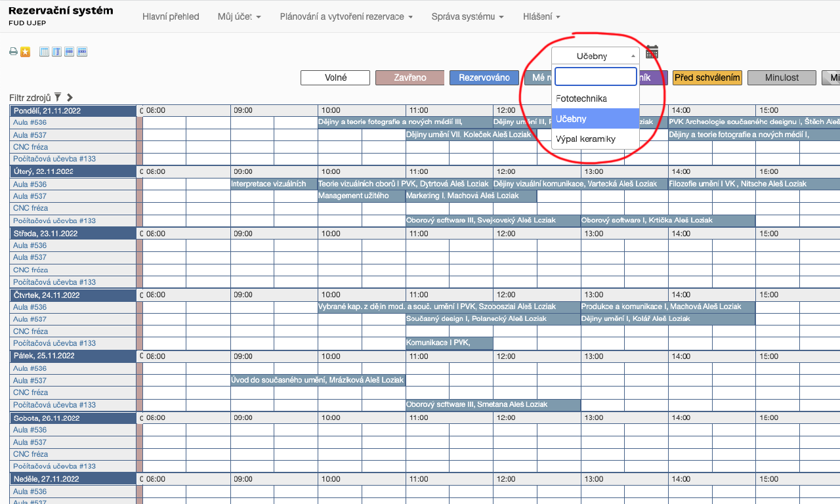Collapse the Učebny schedule dropdown
This screenshot has width=840, height=504.
click(595, 56)
